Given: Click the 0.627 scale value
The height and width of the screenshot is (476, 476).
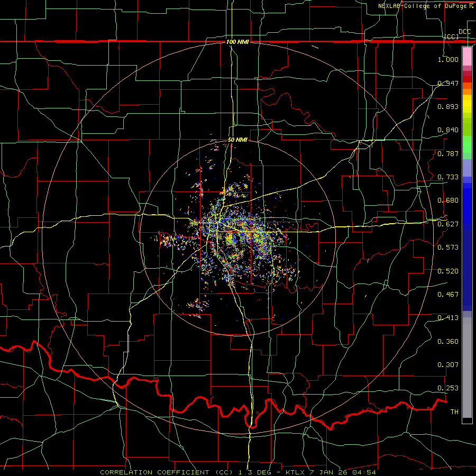Looking at the screenshot, I should (x=448, y=224).
